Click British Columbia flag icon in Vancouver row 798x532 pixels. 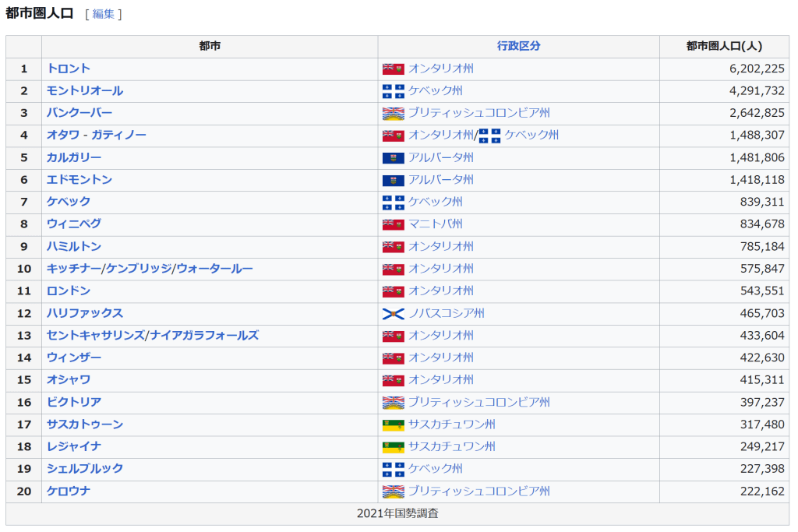click(x=393, y=114)
